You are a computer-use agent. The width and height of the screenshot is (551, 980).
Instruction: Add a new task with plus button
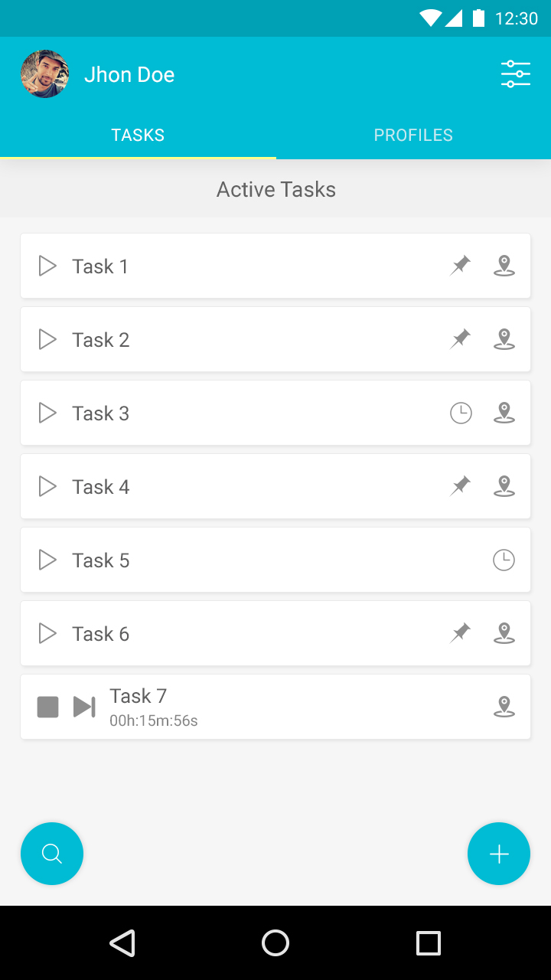499,854
